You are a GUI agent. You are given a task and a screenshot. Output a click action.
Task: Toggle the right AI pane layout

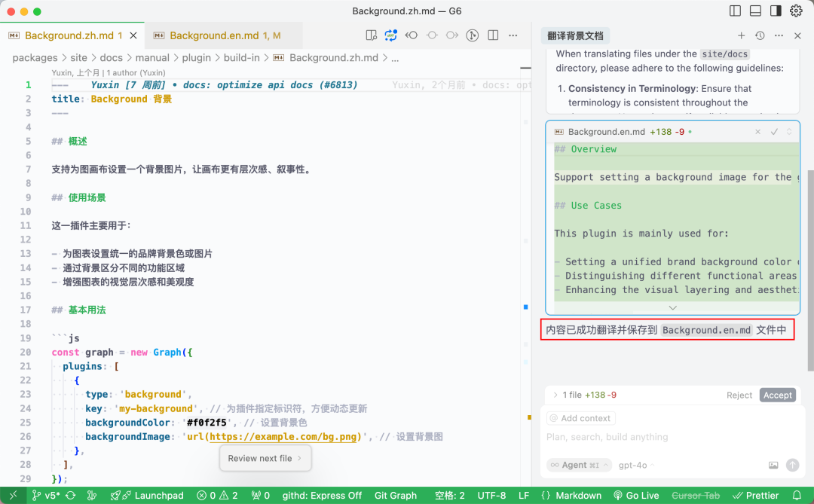click(776, 11)
